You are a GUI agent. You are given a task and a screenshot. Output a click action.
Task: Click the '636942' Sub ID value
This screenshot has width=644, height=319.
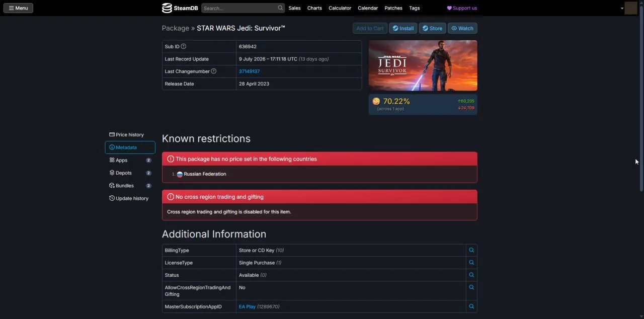coord(248,46)
